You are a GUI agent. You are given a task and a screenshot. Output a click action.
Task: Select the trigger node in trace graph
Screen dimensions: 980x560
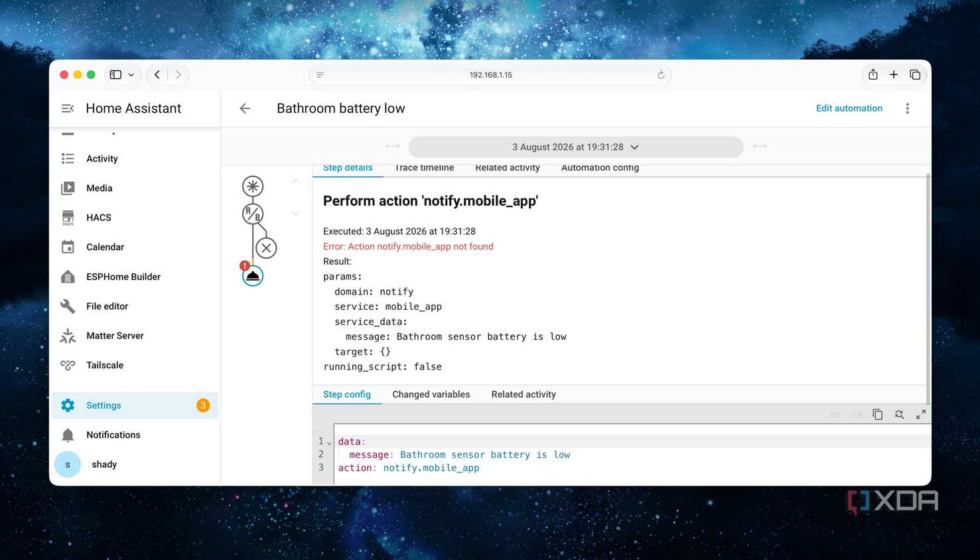(x=253, y=186)
